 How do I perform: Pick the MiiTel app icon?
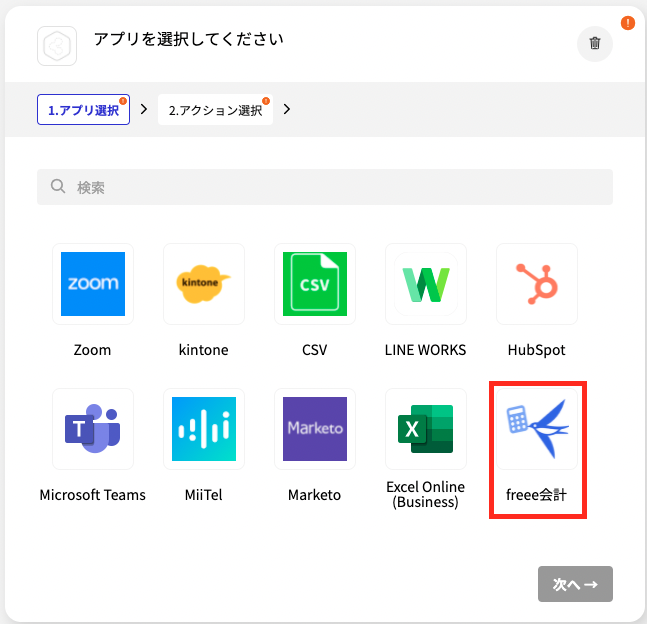[x=204, y=429]
